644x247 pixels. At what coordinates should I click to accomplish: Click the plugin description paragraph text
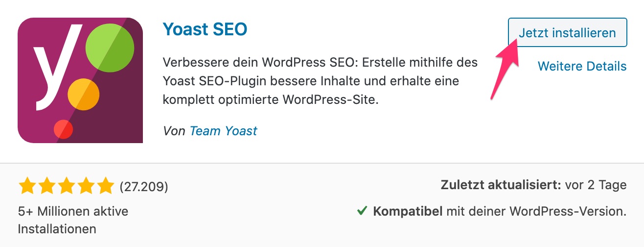click(x=319, y=81)
